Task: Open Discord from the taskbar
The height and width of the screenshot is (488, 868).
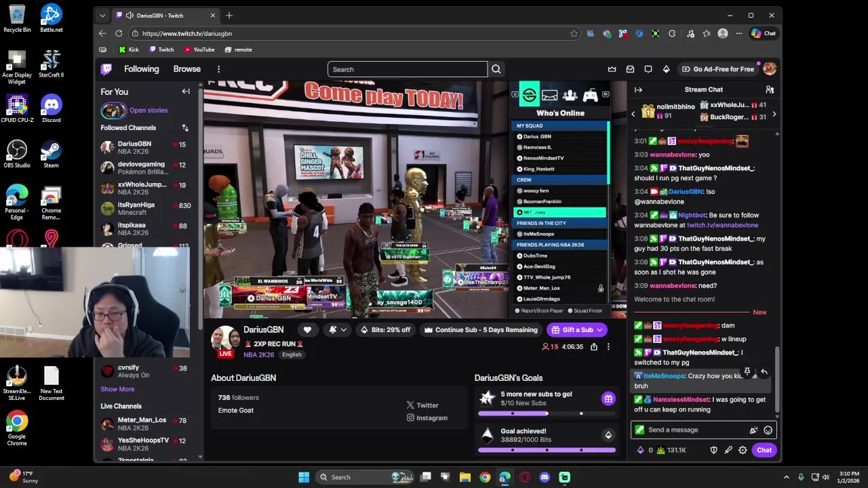Action: tap(545, 477)
